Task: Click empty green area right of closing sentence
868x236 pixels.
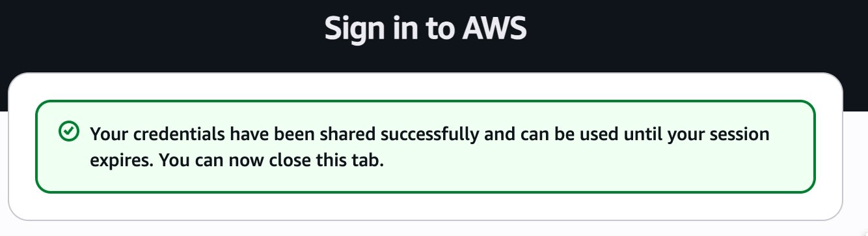Action: [586, 160]
